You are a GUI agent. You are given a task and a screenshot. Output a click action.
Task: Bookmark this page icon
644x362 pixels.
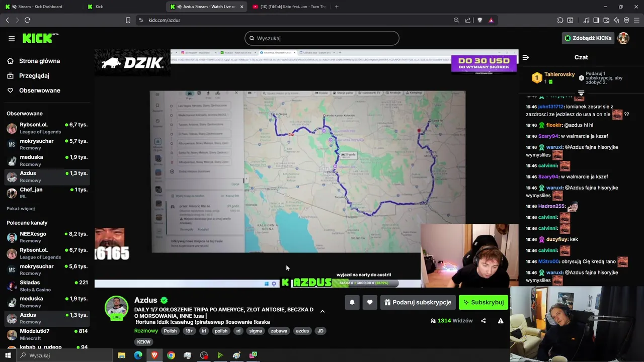click(128, 20)
